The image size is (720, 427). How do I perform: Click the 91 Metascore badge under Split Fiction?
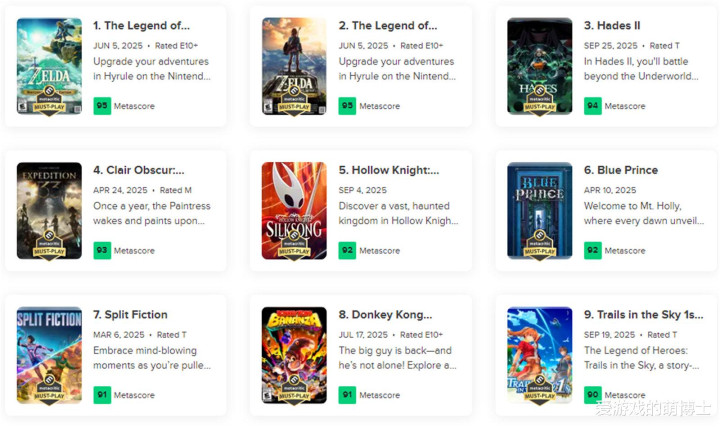[102, 395]
